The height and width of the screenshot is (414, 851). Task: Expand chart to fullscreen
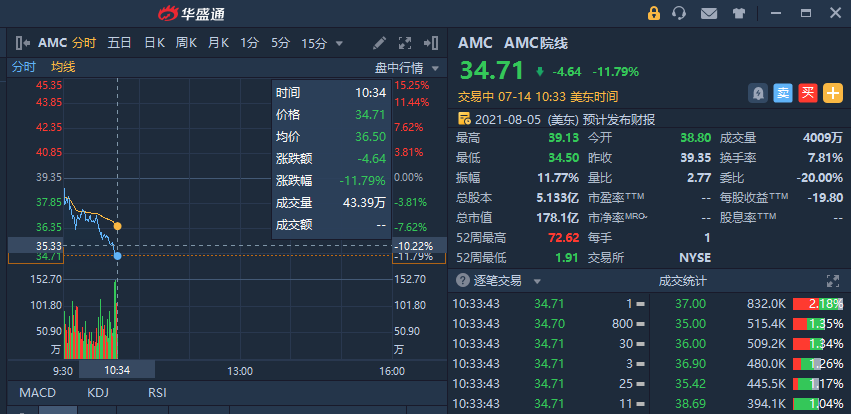coord(405,43)
